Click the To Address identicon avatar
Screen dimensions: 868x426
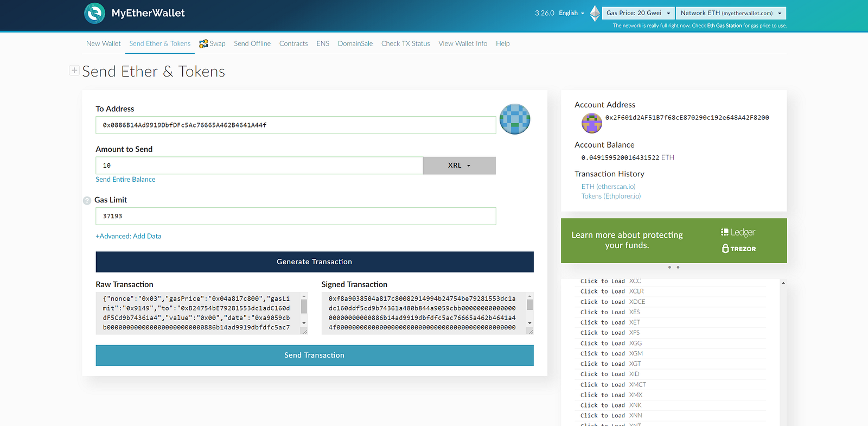(x=515, y=119)
